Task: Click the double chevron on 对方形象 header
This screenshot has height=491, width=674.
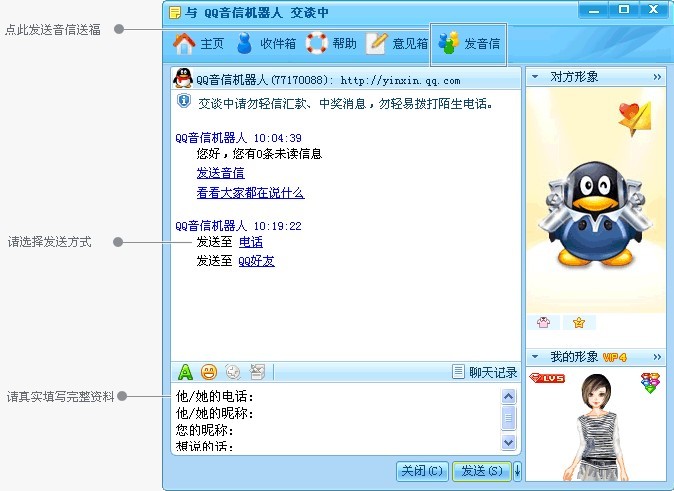Action: (x=657, y=77)
